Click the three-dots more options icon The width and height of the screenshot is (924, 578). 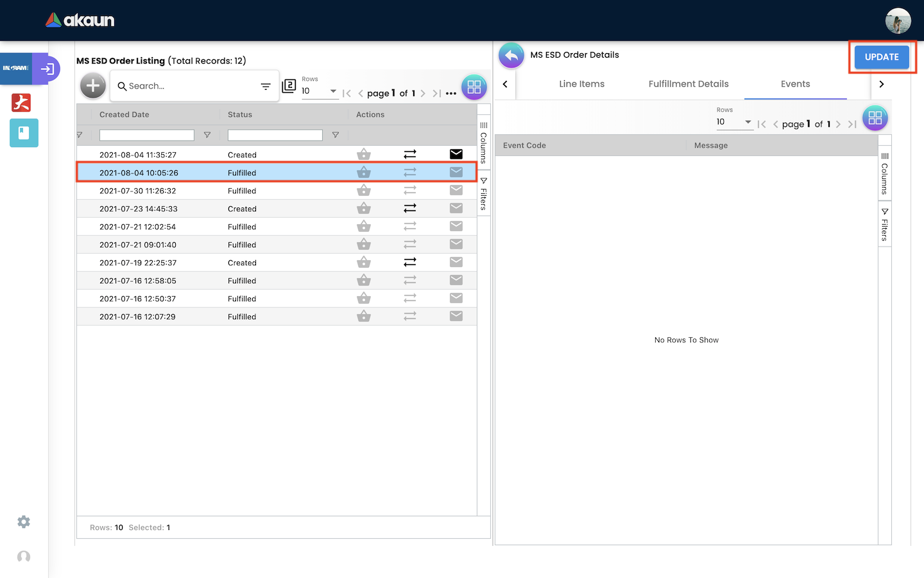[x=451, y=93]
